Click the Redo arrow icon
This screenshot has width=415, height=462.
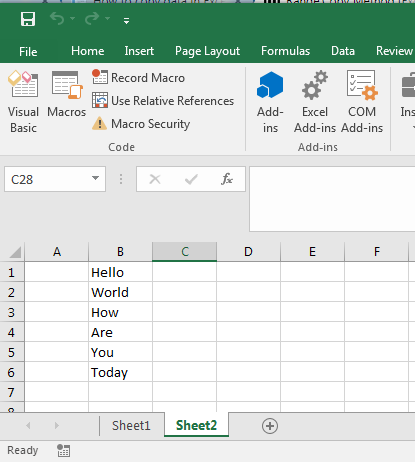92,19
